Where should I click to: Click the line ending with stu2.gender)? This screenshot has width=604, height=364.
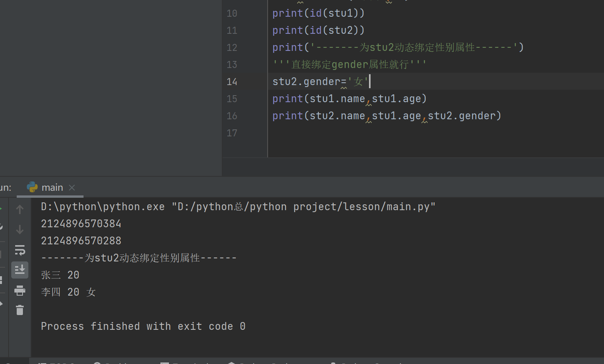(387, 116)
